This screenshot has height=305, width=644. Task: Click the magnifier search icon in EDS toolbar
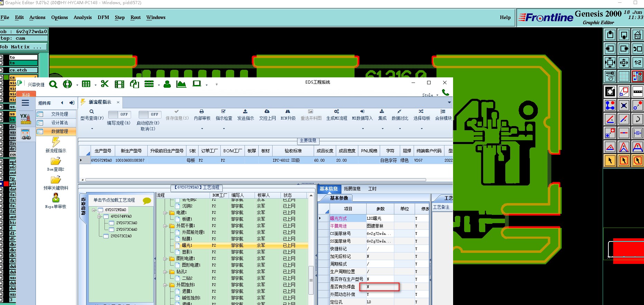point(53,84)
